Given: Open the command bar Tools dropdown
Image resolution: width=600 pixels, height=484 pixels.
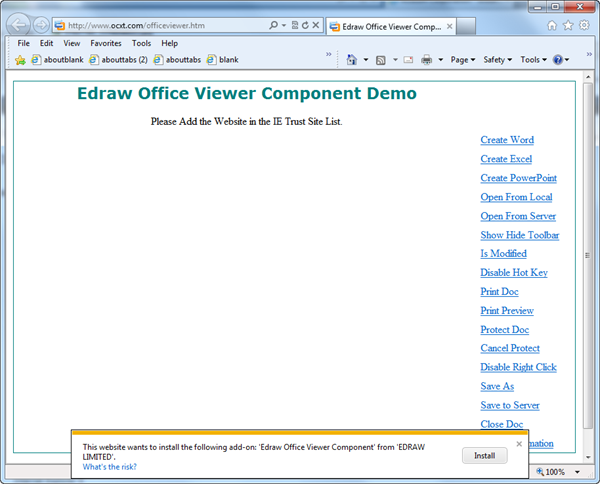Looking at the screenshot, I should 533,60.
